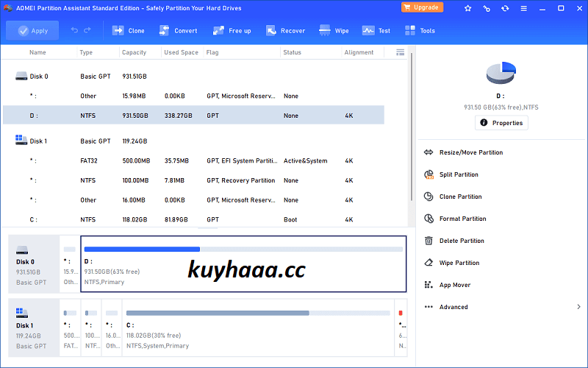Select the C: NTFS partition row
The height and width of the screenshot is (368, 588).
[x=193, y=219]
